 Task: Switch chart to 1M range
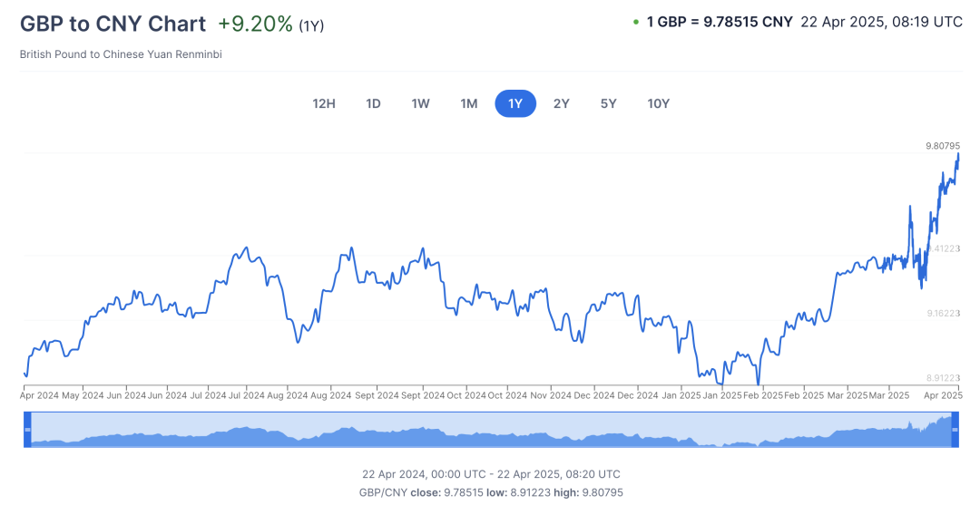coord(469,103)
